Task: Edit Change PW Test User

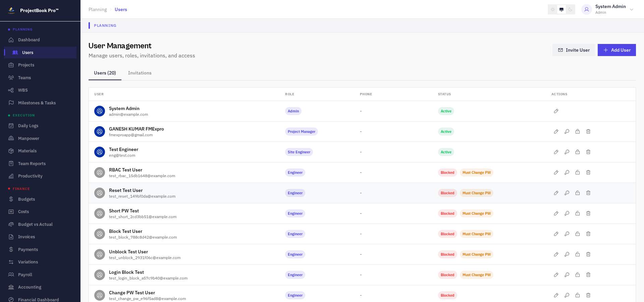Action: [556, 295]
